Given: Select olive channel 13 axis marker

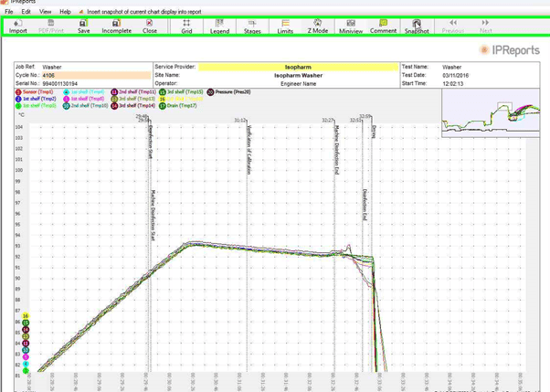Looking at the screenshot, I should [x=26, y=336].
